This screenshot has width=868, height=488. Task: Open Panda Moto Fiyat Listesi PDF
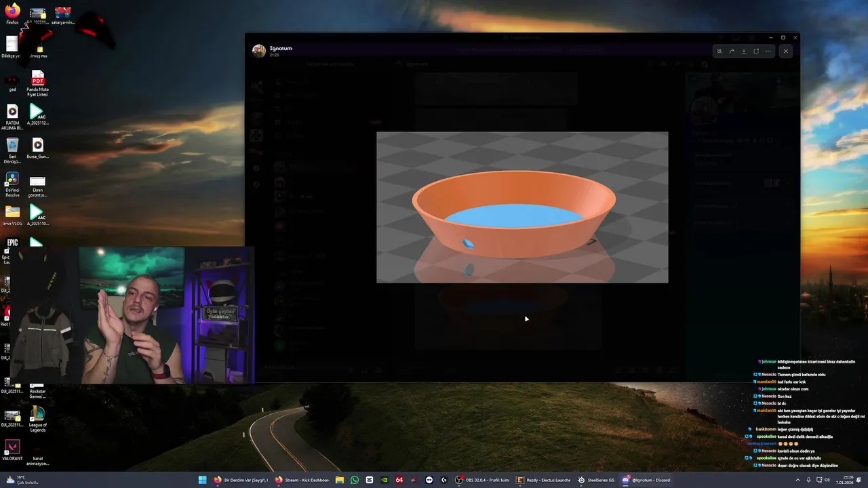(x=37, y=83)
